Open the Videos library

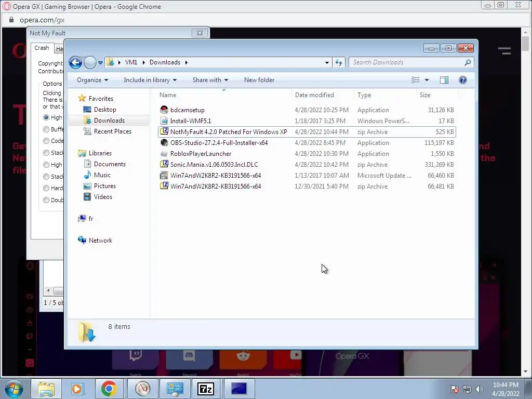(98, 197)
